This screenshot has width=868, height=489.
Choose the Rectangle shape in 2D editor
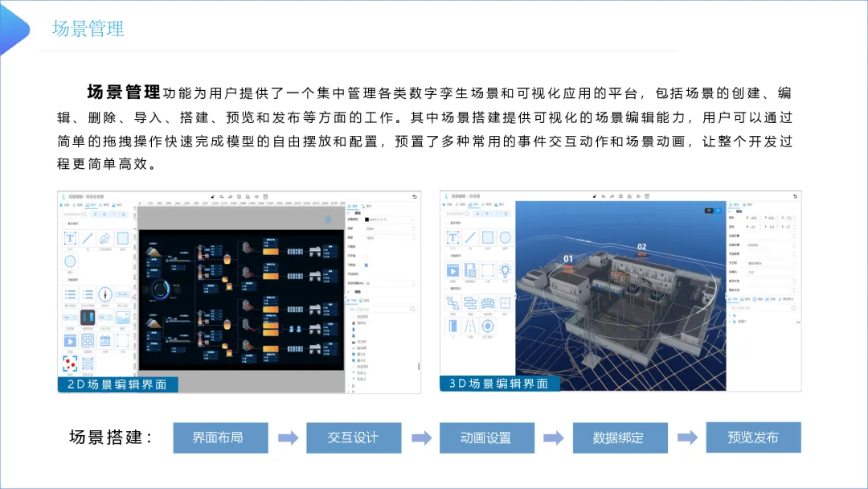tap(122, 239)
